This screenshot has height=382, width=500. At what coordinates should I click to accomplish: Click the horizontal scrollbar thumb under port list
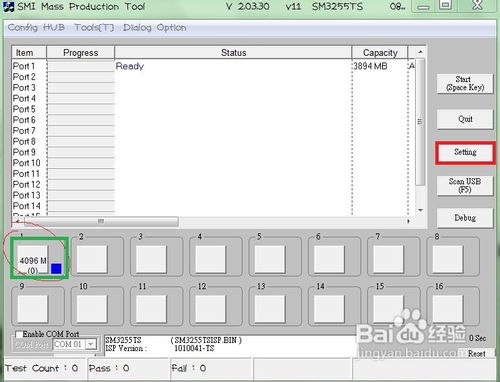point(101,221)
